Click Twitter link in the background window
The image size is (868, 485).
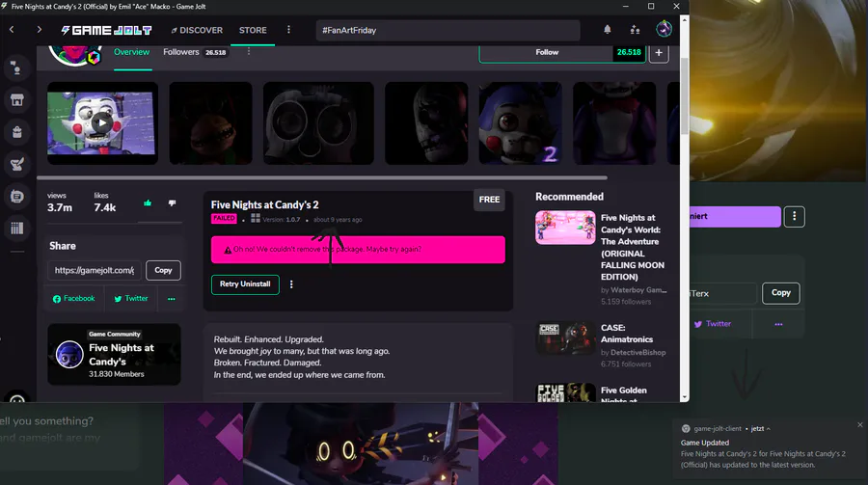713,324
